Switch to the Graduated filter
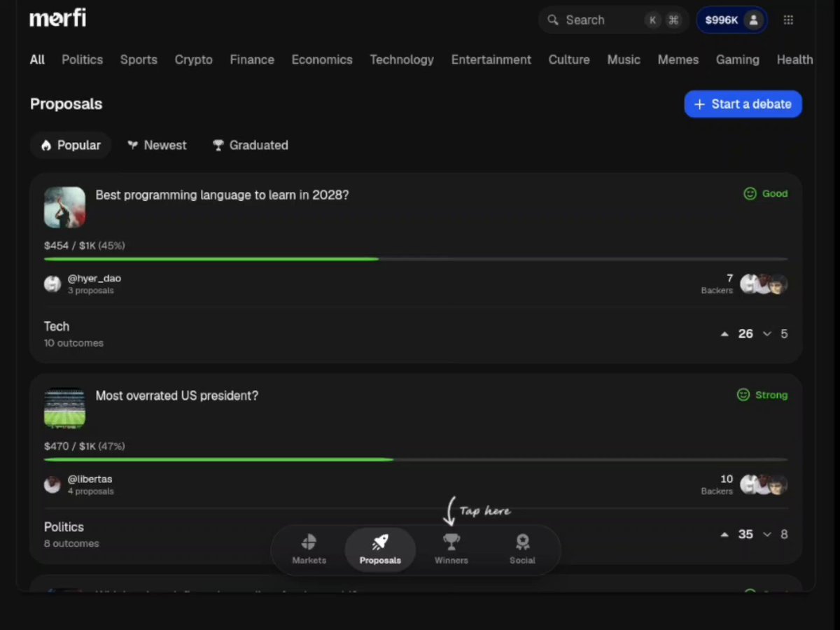 (x=251, y=145)
